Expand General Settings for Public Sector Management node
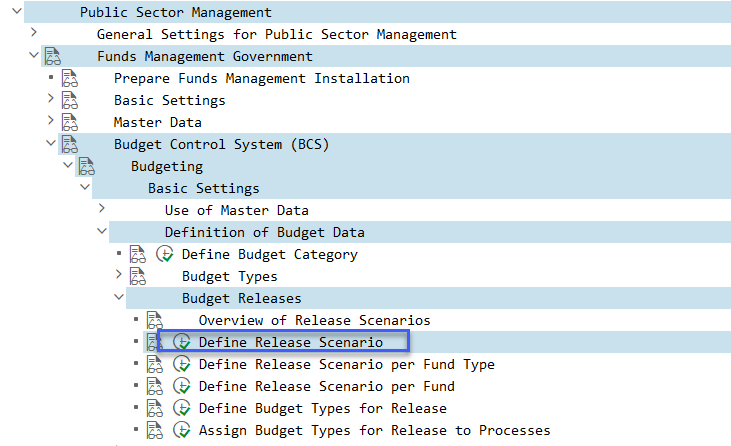Viewport: 731px width, 446px height. 34,33
